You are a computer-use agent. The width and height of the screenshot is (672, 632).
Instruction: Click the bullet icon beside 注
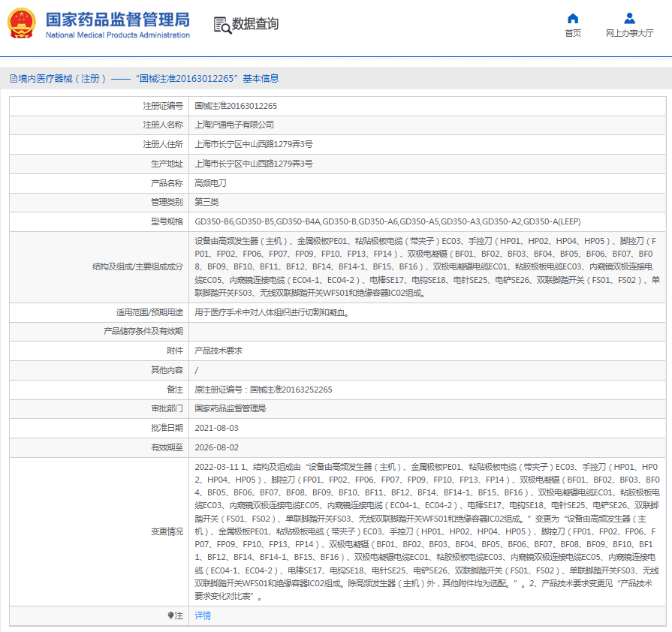click(x=171, y=615)
